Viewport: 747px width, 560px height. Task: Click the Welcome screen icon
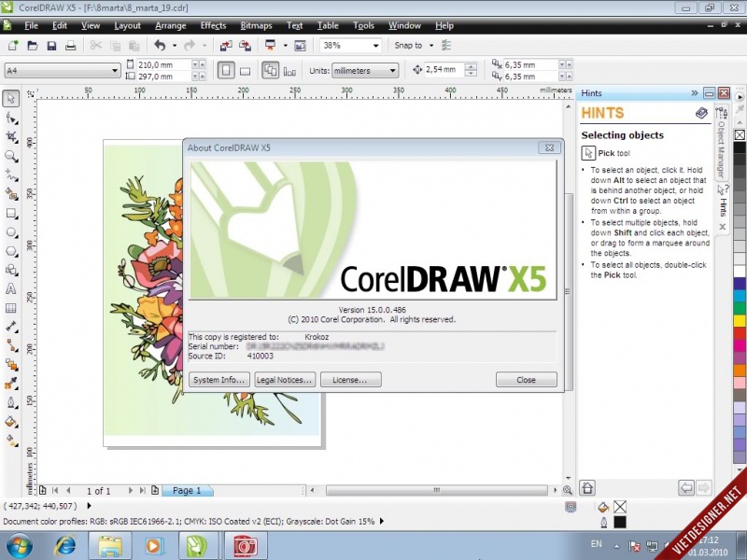pyautogui.click(x=300, y=45)
